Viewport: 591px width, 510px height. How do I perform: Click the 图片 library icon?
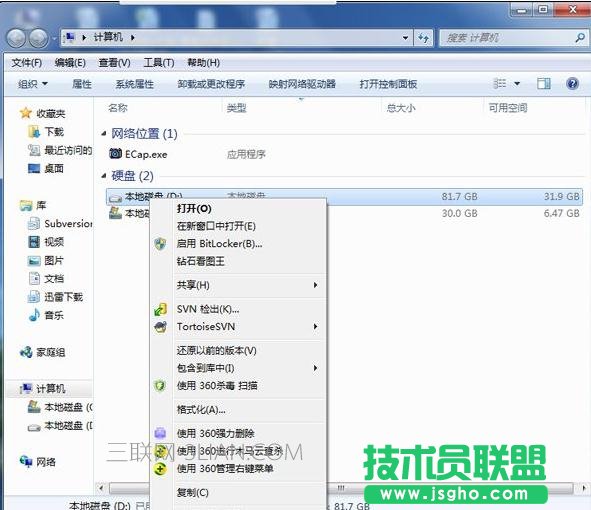(34, 260)
